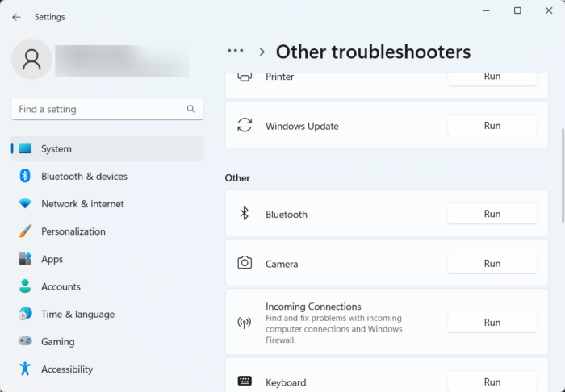Run the Incoming Connections troubleshooter
Image resolution: width=565 pixels, height=392 pixels.
pyautogui.click(x=492, y=323)
